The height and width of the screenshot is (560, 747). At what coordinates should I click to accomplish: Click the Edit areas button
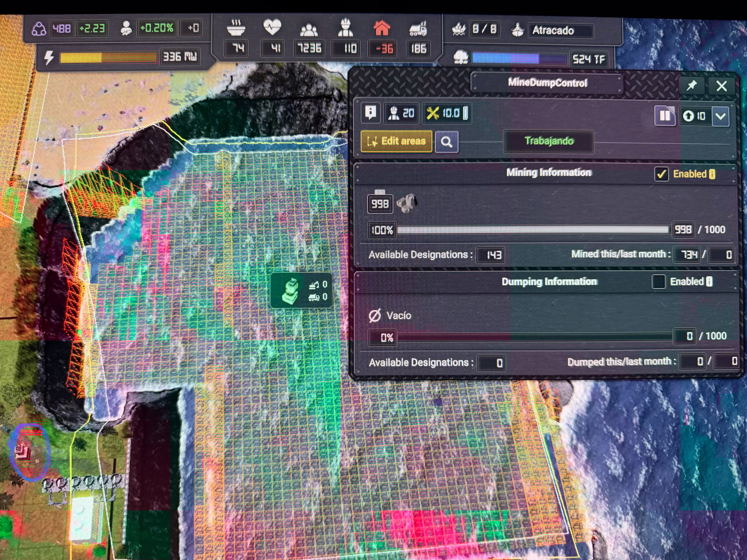[x=397, y=141]
